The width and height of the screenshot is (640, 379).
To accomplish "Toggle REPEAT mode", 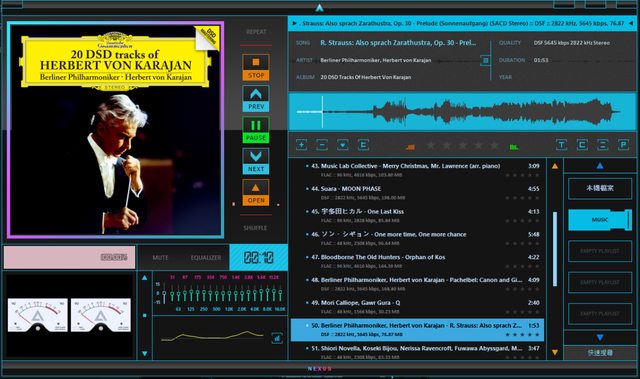I will pyautogui.click(x=256, y=32).
